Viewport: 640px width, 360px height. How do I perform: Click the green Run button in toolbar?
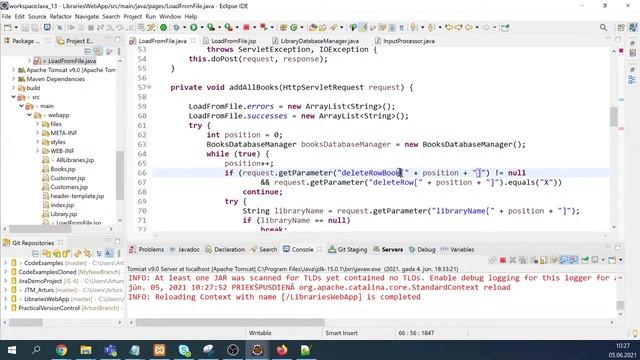(x=193, y=27)
